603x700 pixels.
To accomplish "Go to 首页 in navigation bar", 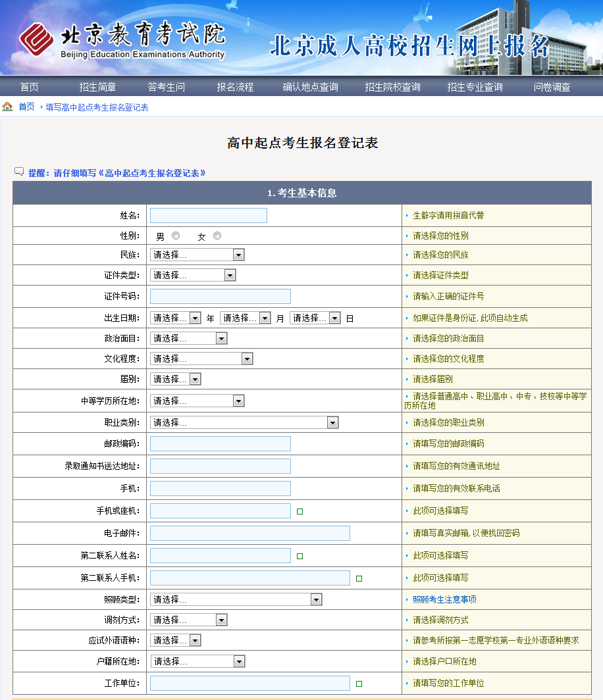I will (30, 87).
